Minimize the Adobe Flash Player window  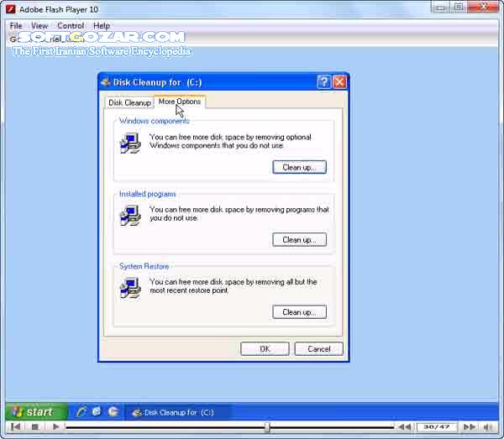pyautogui.click(x=440, y=8)
